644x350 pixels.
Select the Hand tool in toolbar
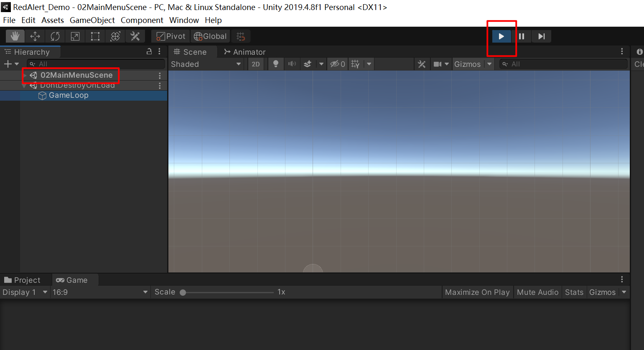[x=15, y=36]
